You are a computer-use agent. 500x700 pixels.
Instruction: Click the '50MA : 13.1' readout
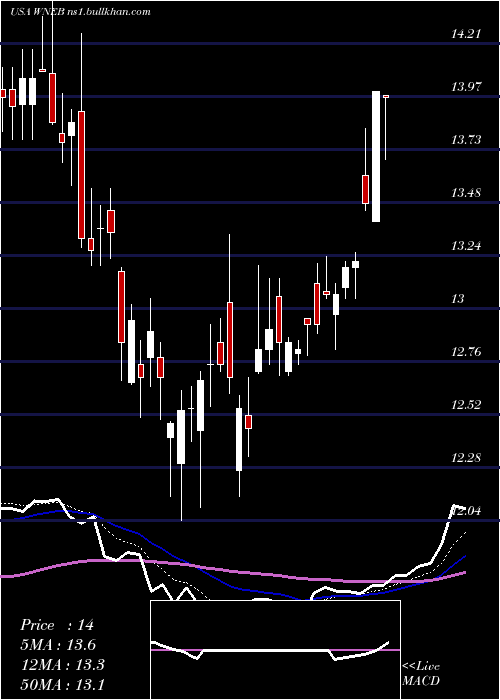point(62,684)
